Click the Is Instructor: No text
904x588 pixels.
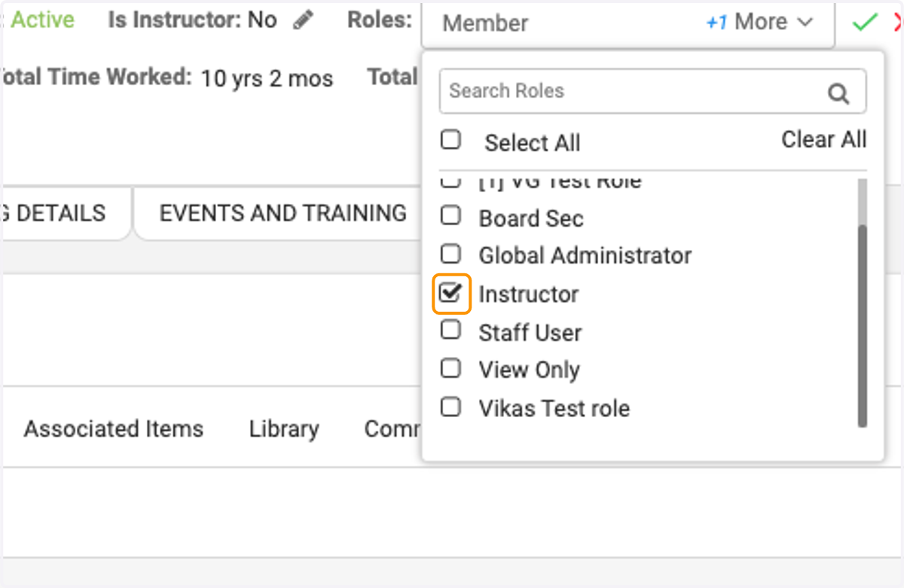pyautogui.click(x=193, y=20)
